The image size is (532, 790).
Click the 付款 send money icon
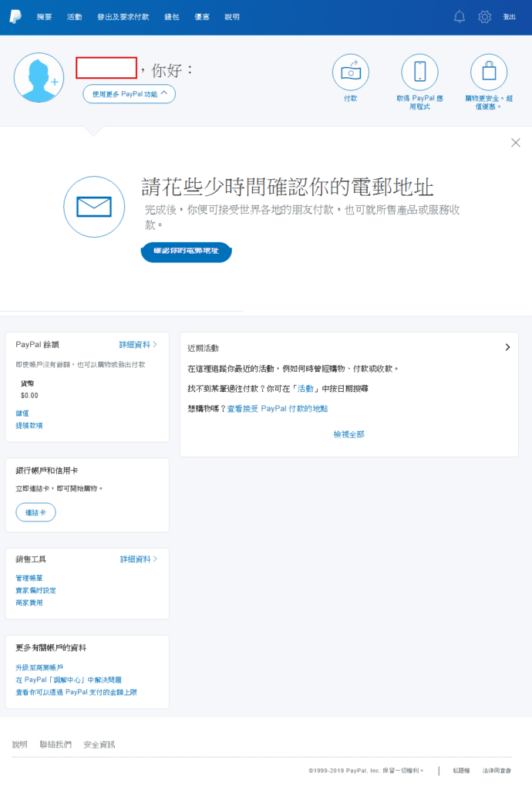(351, 73)
